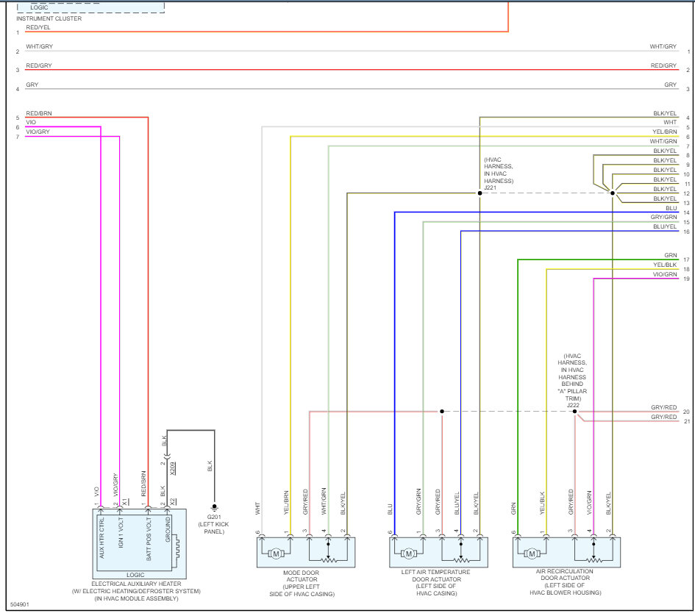Click the motor symbol in Mode Door Actuator

click(x=276, y=554)
